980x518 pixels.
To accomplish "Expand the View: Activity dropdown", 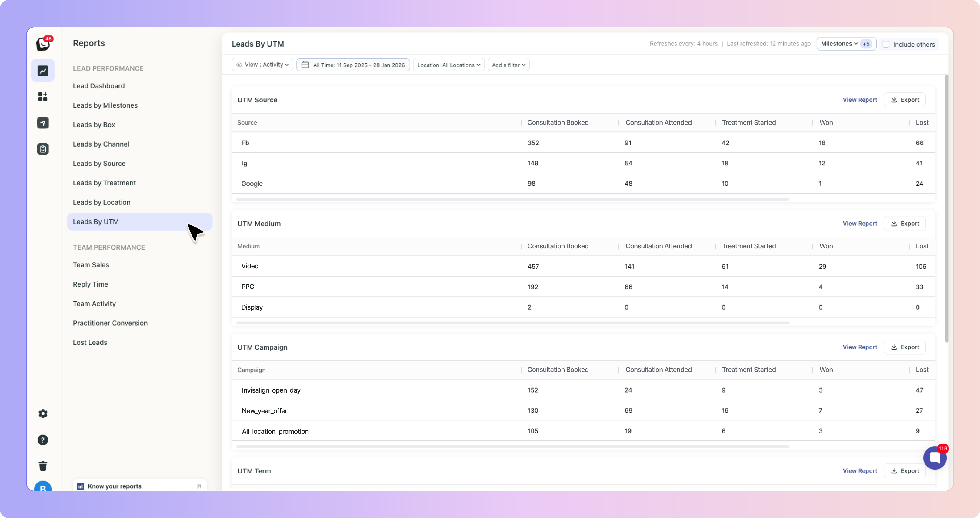I will click(262, 65).
